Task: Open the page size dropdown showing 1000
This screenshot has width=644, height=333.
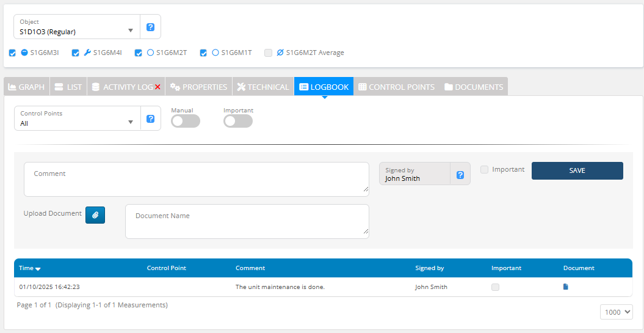Action: (x=617, y=312)
